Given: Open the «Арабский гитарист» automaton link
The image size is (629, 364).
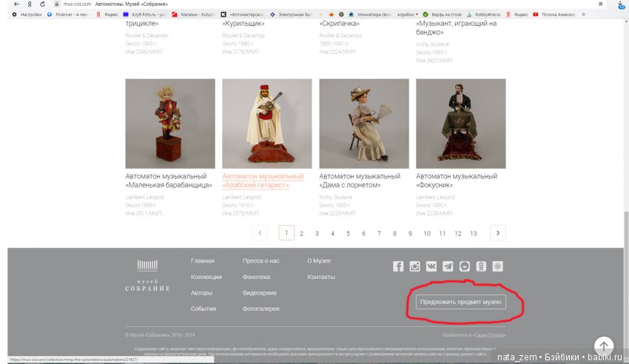Looking at the screenshot, I should 263,181.
